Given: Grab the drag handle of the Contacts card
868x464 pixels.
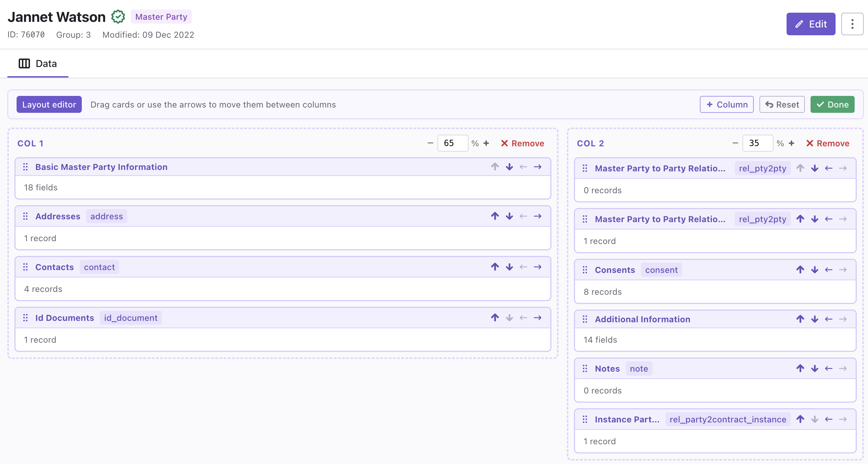Looking at the screenshot, I should [25, 267].
